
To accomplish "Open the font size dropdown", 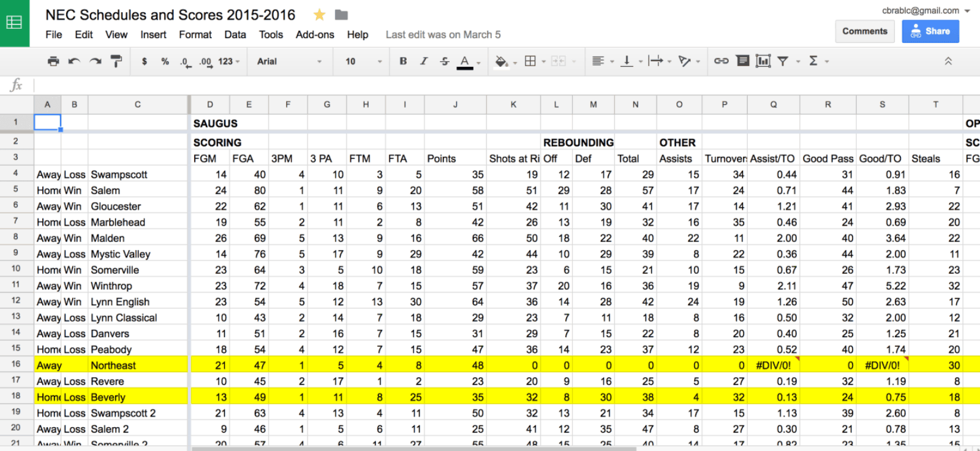I will 363,61.
